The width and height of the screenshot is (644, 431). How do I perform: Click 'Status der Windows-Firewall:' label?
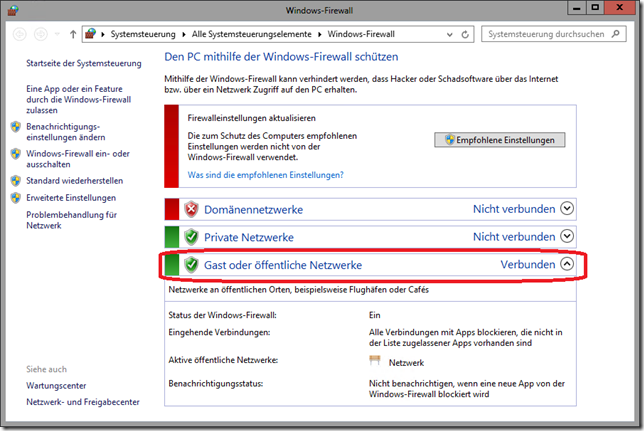222,315
